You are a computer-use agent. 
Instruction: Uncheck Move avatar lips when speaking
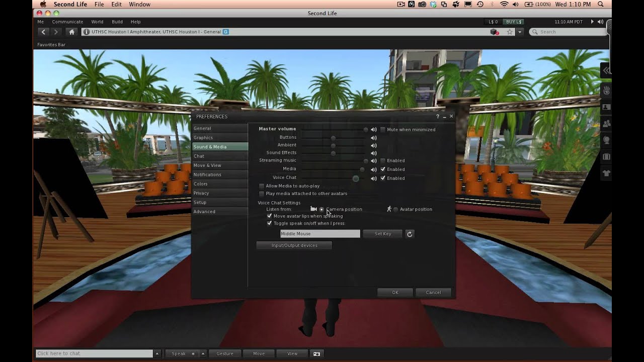(269, 216)
